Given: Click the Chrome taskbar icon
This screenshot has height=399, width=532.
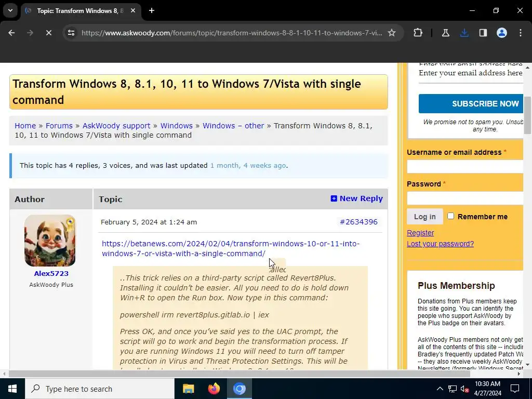Looking at the screenshot, I should click(x=239, y=389).
